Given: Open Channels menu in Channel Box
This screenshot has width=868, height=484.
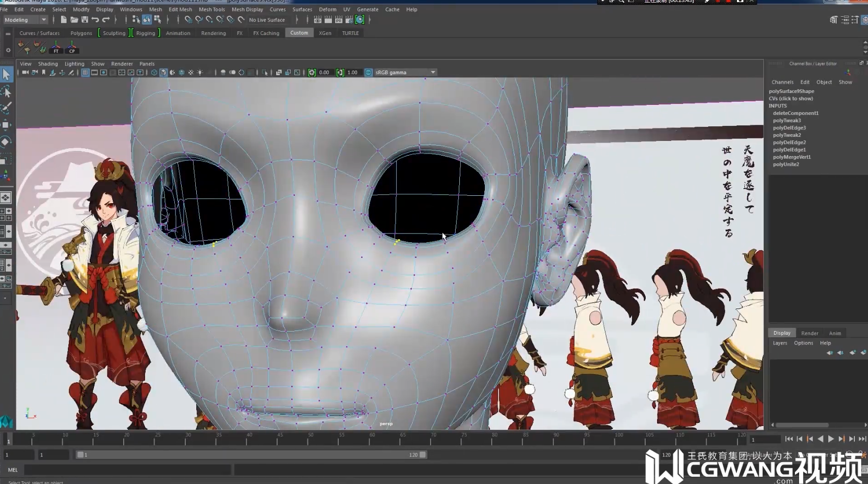Looking at the screenshot, I should 782,82.
